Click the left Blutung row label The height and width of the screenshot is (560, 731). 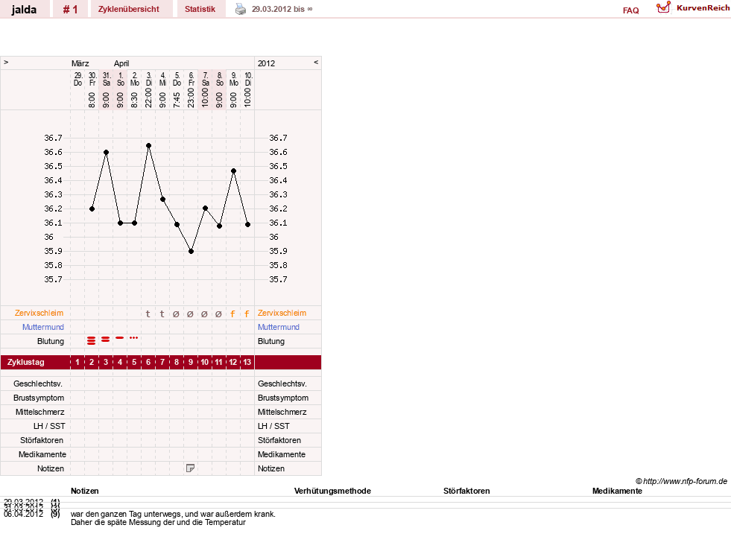pos(51,341)
